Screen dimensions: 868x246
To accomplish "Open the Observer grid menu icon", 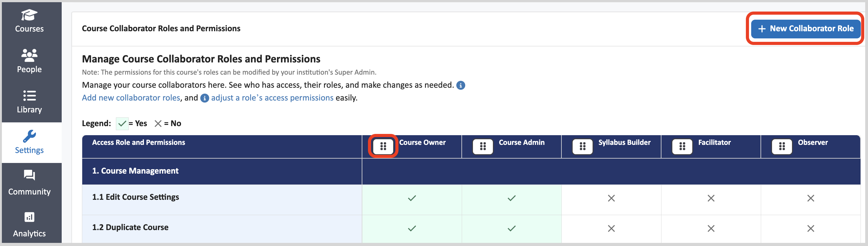I will coord(782,146).
